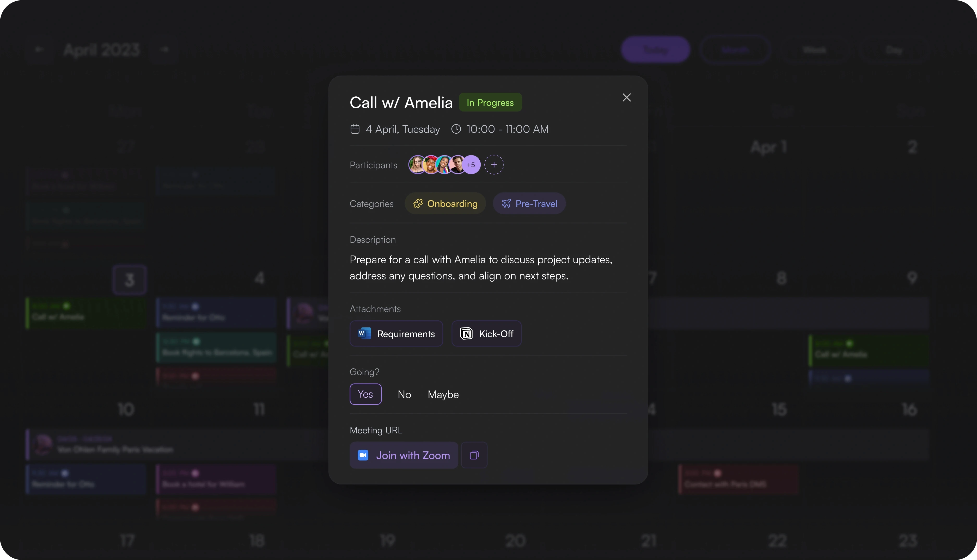Click the airplane icon in Pre-Travel tag
Image resolution: width=977 pixels, height=560 pixels.
[506, 203]
